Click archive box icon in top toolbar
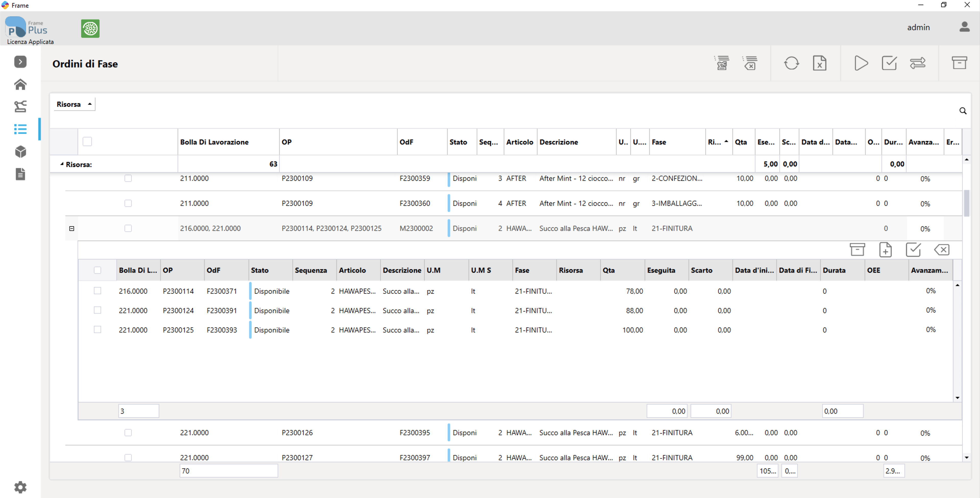 click(x=959, y=63)
